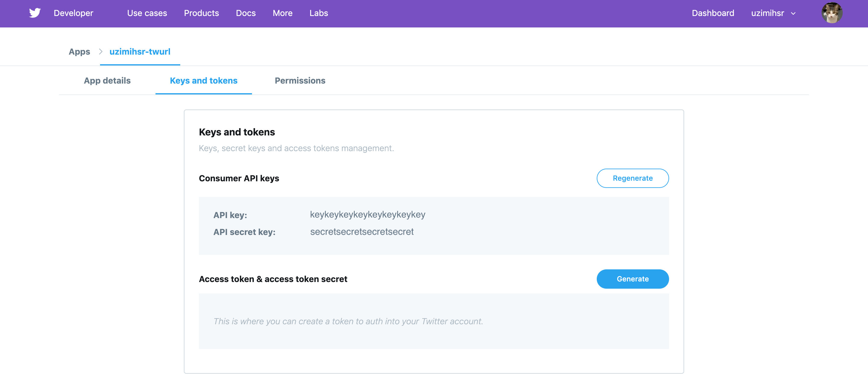Image resolution: width=868 pixels, height=387 pixels.
Task: Open the Docs menu
Action: 246,13
